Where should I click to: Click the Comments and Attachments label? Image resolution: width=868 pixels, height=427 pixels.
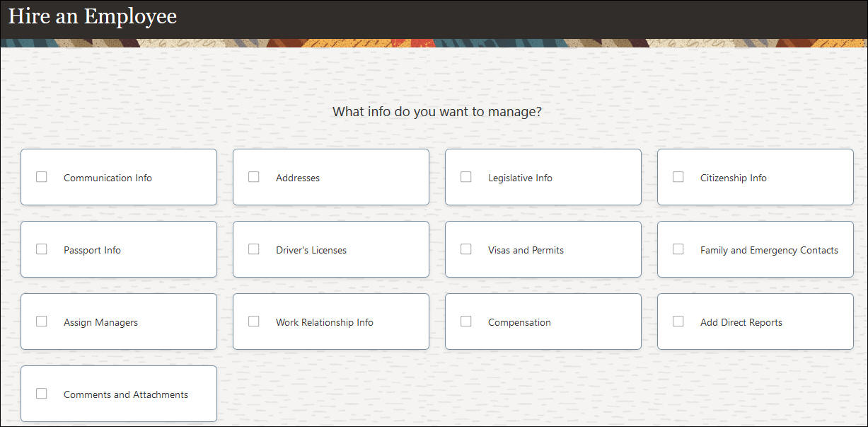point(126,395)
